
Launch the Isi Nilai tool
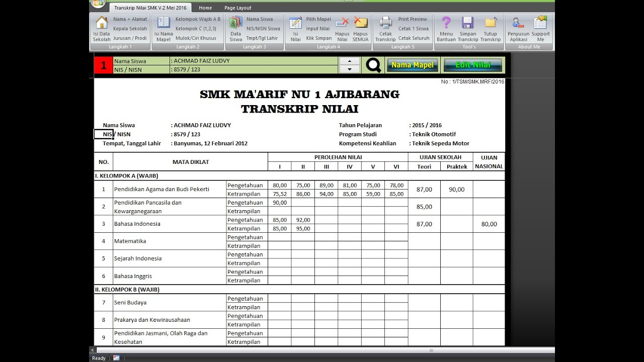tap(296, 29)
